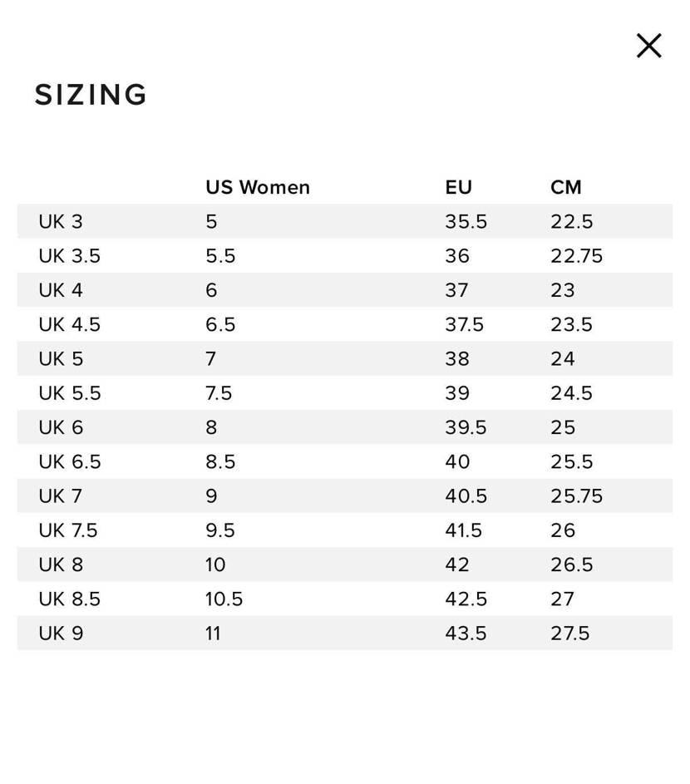Select the UK 5.5 row label

click(69, 393)
